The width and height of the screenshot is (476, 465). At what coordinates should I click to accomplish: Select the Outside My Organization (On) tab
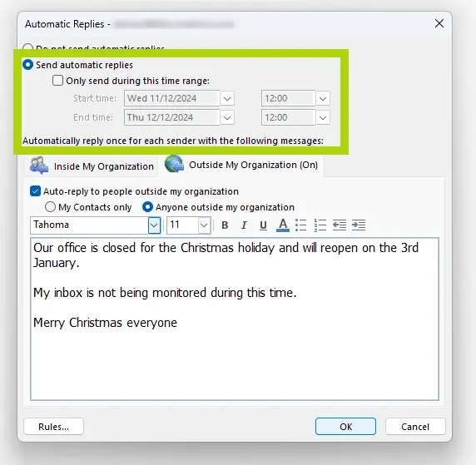tap(241, 165)
